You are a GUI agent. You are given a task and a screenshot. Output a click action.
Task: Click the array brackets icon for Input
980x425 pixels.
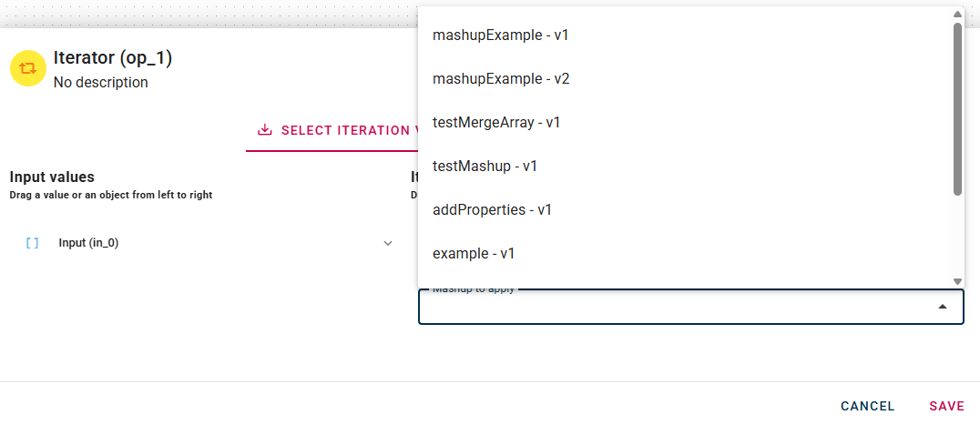(x=32, y=243)
